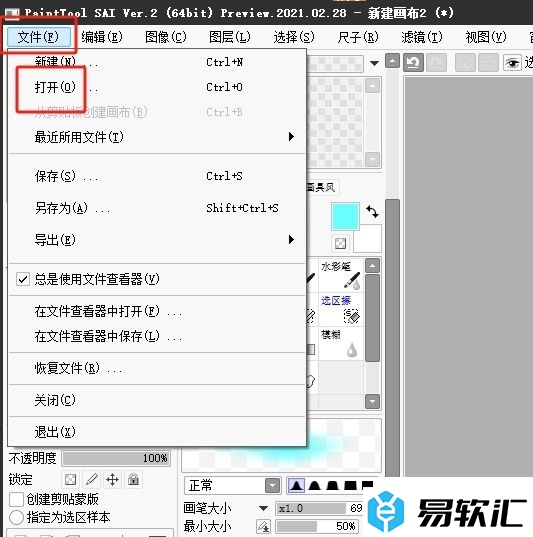Toggle lock movement arrows icon
533x537 pixels.
112,479
